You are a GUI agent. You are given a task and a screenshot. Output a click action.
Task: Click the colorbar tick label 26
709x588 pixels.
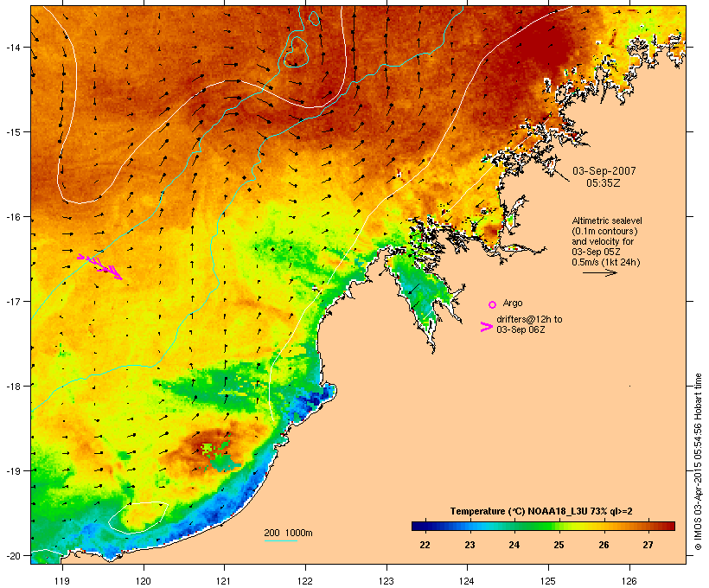[604, 545]
